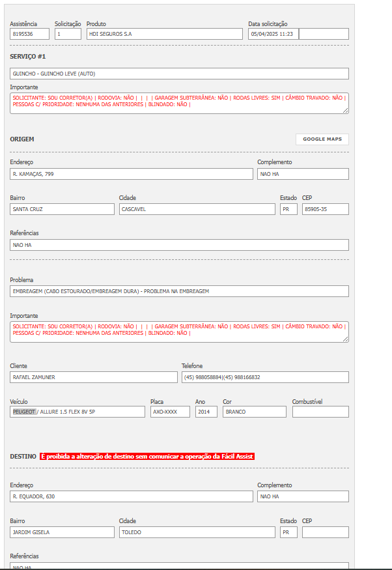Click the Veículo label
Viewport: 392px width, 570px height.
(x=19, y=401)
